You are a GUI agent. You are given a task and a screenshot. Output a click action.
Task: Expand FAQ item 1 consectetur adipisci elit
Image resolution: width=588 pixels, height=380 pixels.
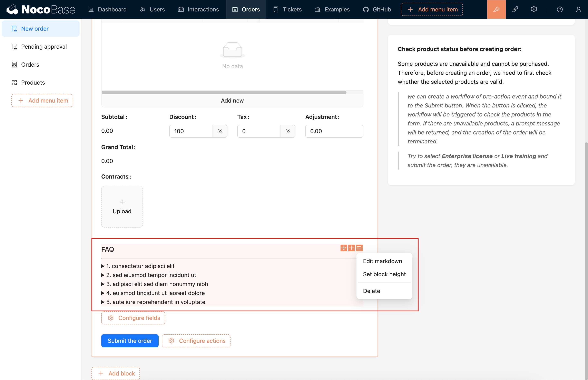click(x=140, y=266)
